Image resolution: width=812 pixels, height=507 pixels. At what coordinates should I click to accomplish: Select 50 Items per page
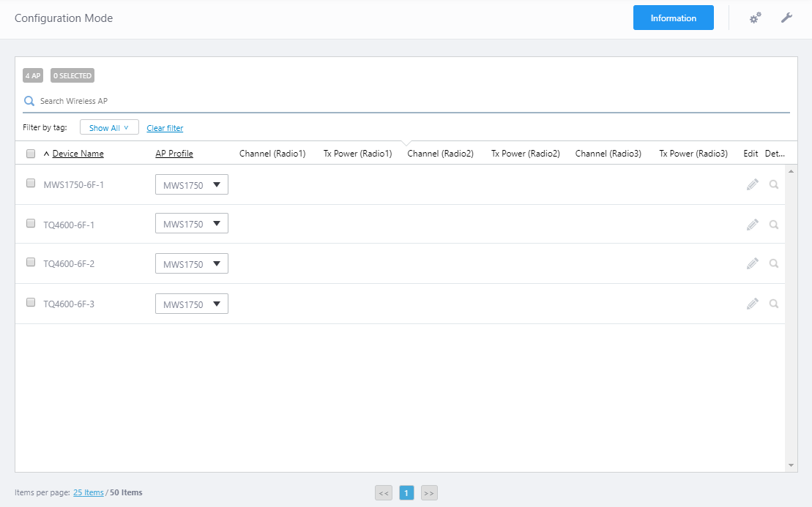coord(126,492)
